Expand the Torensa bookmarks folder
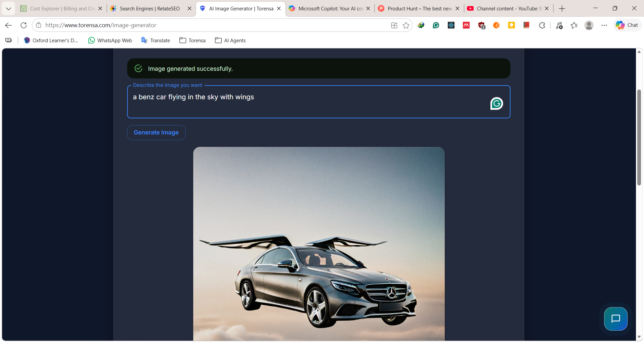644x342 pixels. (193, 41)
